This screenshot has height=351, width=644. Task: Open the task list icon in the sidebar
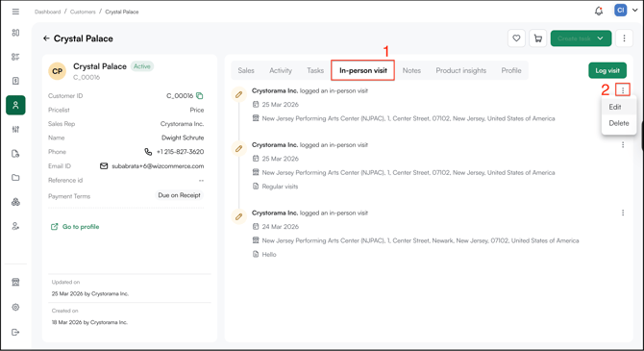(15, 57)
